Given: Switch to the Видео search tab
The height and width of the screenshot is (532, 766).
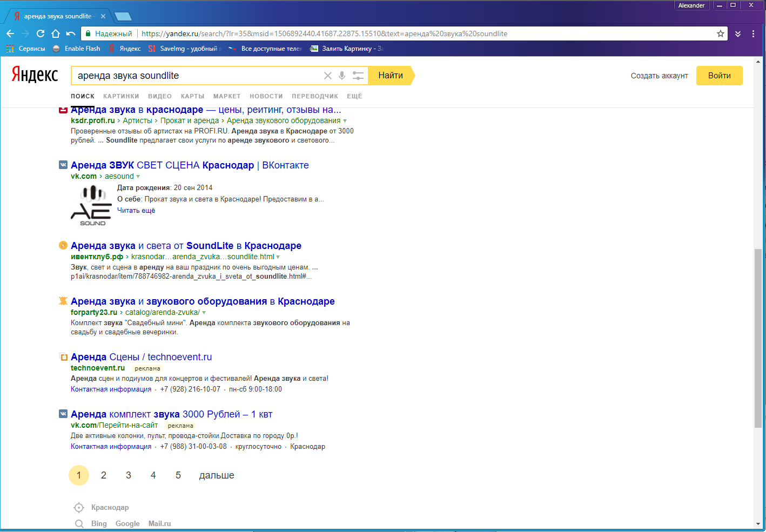Looking at the screenshot, I should click(x=160, y=96).
